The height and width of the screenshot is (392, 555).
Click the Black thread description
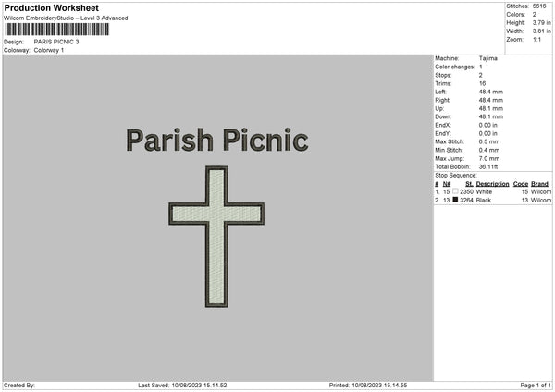484,201
